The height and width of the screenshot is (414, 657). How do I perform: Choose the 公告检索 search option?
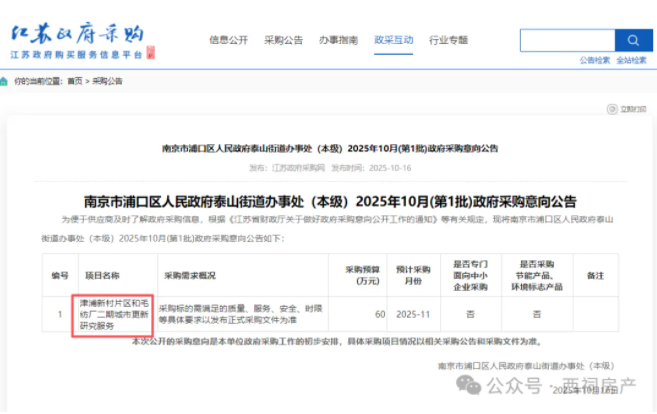coord(594,60)
